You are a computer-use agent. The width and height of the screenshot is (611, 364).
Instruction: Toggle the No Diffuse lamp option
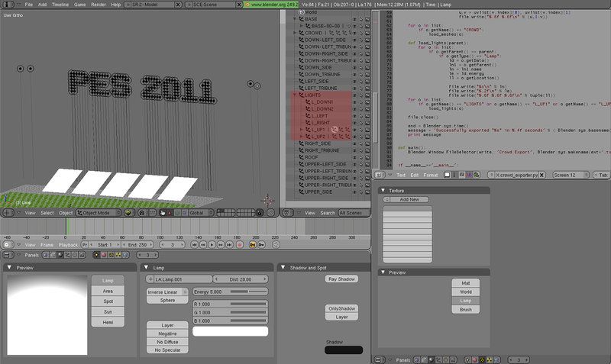coord(167,342)
